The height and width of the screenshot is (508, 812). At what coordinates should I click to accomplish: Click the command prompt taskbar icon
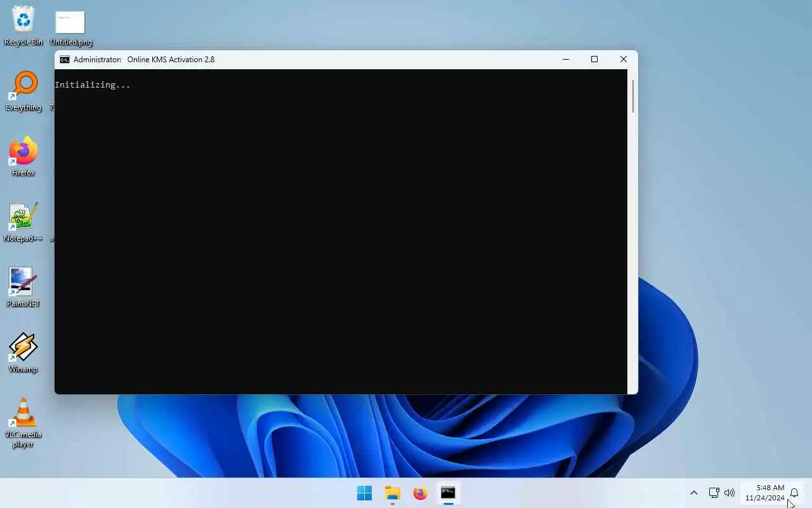coord(448,493)
